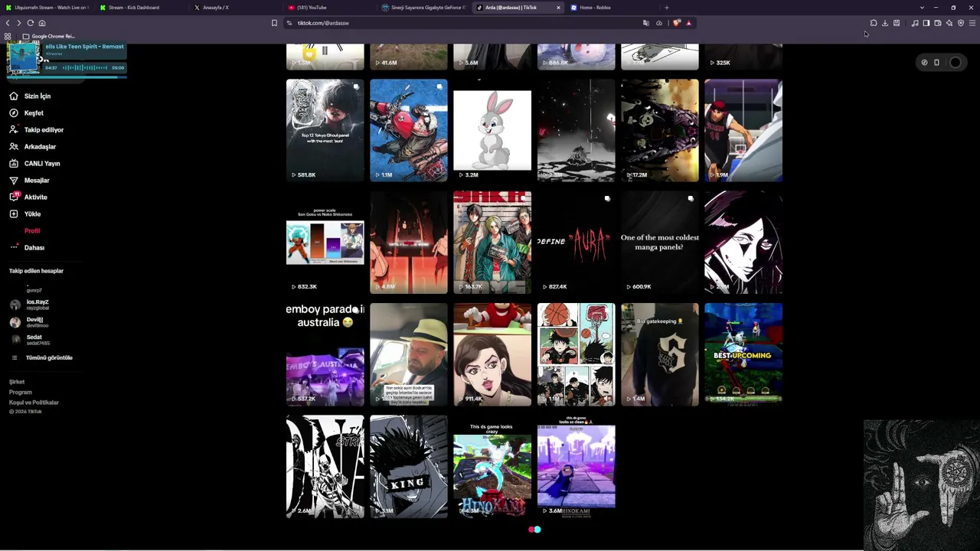Click the Aktivite notification icon

(x=14, y=197)
